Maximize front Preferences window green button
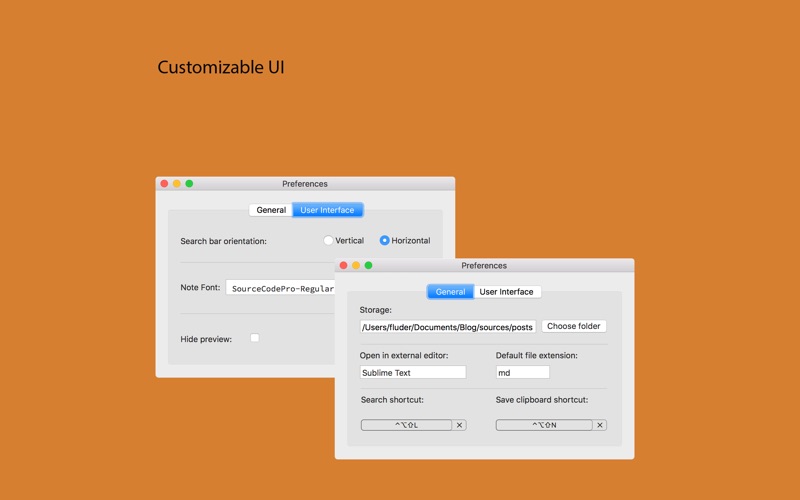 click(368, 265)
